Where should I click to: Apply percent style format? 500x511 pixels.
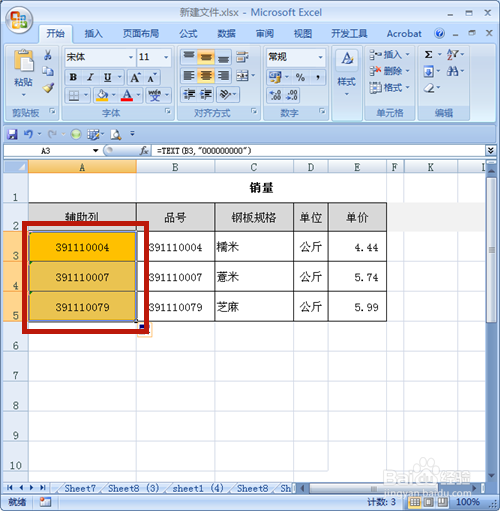pyautogui.click(x=300, y=77)
